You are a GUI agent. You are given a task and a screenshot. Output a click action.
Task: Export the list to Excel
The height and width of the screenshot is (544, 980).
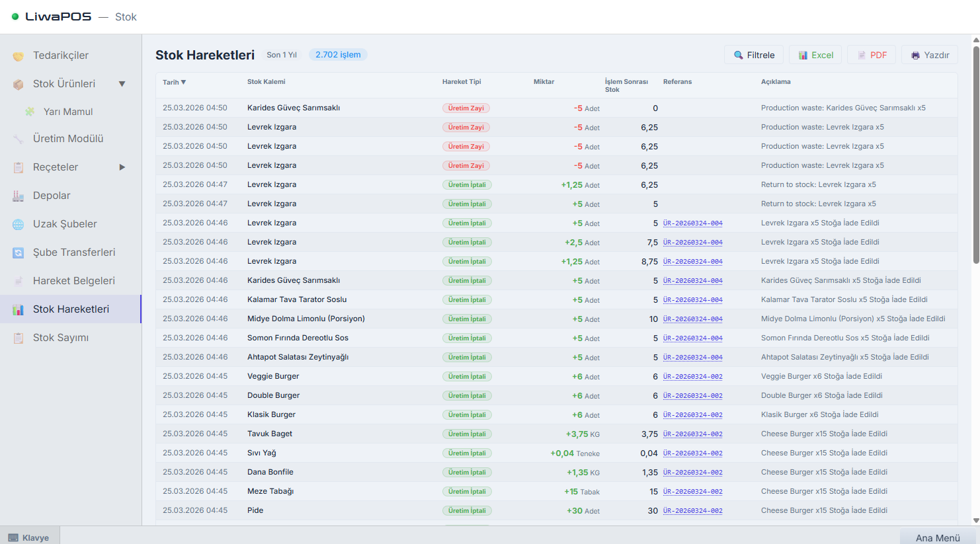(x=815, y=55)
